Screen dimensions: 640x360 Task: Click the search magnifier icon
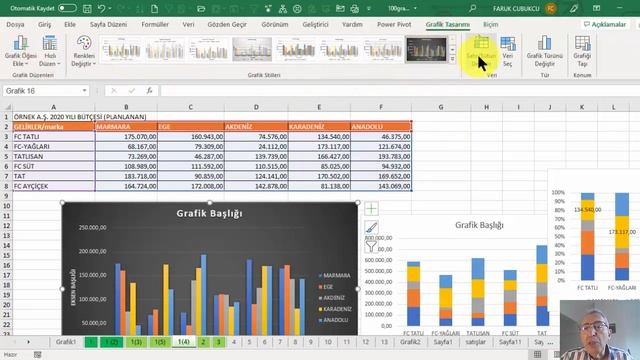(472, 8)
